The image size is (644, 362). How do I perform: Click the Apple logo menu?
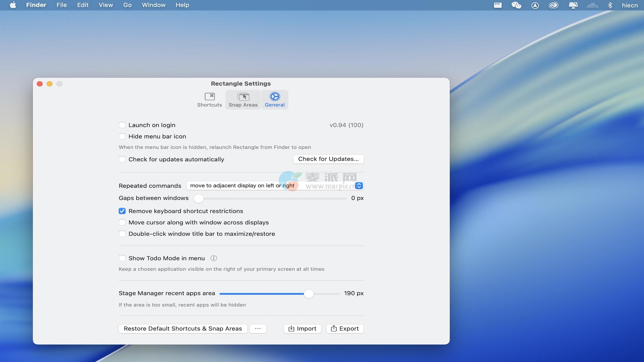tap(13, 5)
